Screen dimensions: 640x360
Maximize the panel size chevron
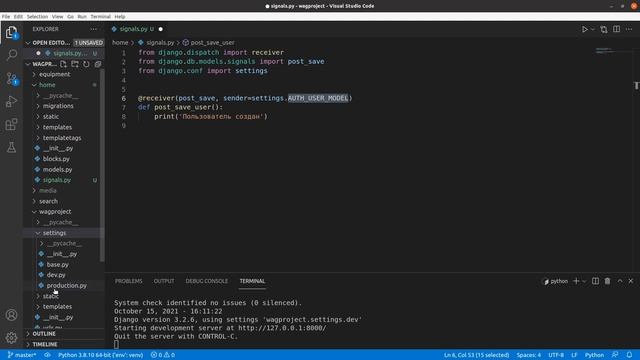(620, 281)
